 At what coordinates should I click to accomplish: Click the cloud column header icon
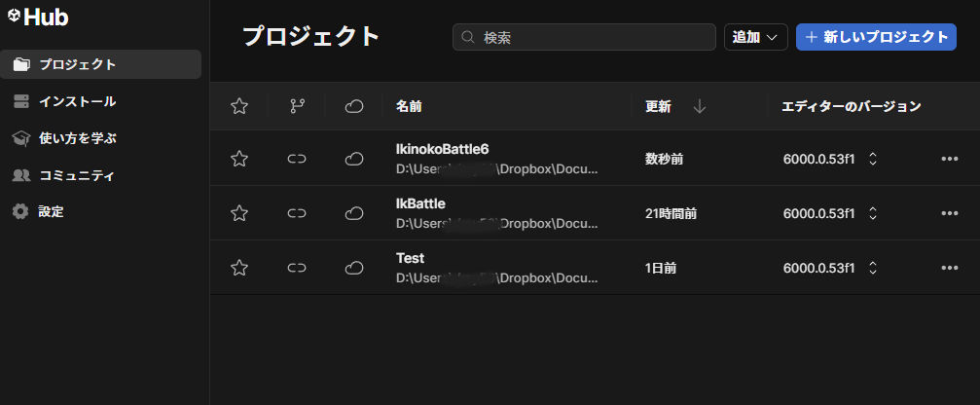354,106
